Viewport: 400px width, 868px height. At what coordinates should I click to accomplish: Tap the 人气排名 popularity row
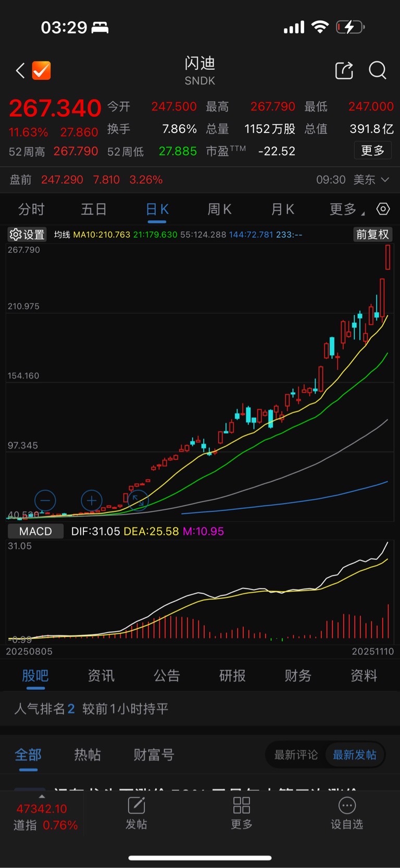point(200,708)
